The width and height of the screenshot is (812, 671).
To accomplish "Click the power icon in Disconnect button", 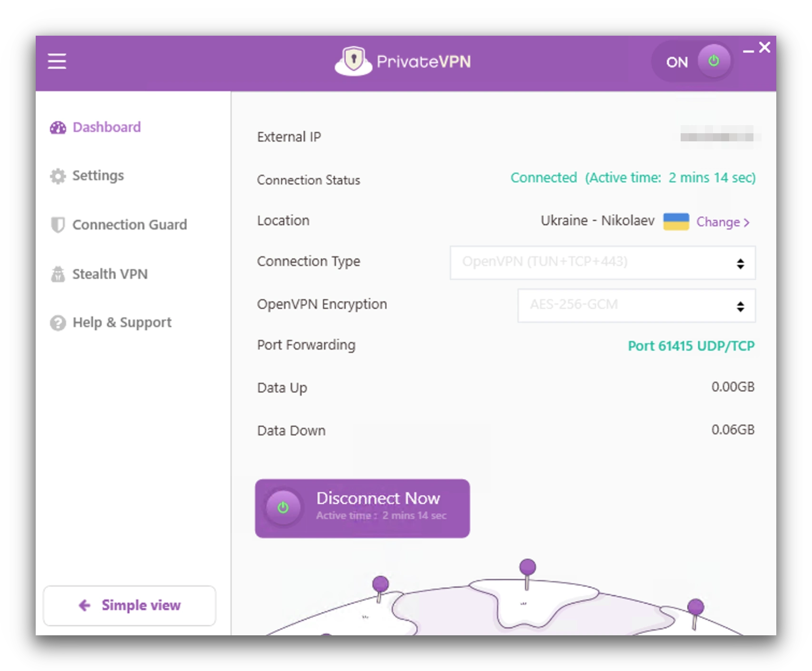I will tap(283, 508).
